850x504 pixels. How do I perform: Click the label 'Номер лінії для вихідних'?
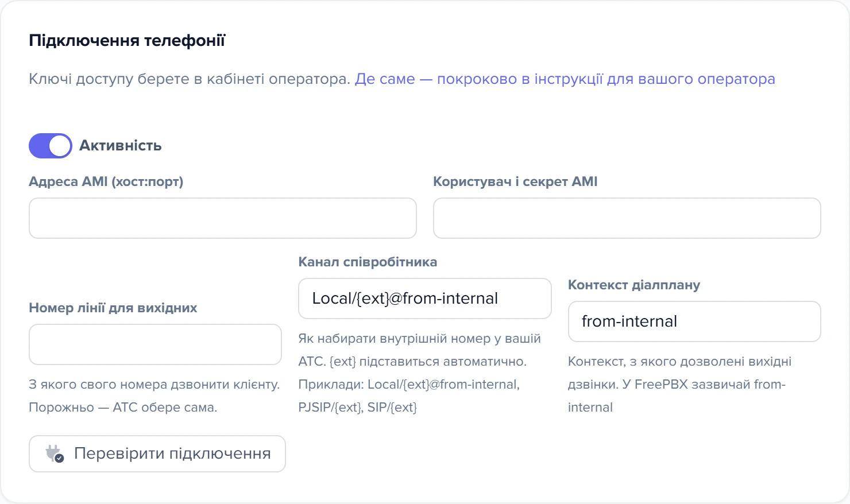(x=113, y=308)
